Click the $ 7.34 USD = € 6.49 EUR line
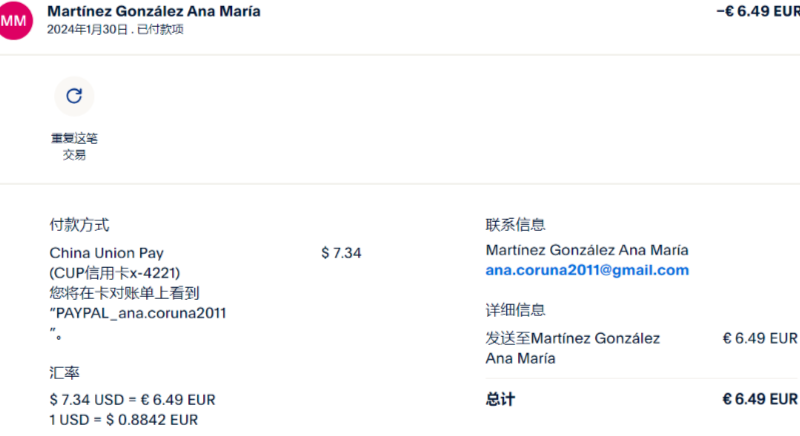 click(x=132, y=400)
